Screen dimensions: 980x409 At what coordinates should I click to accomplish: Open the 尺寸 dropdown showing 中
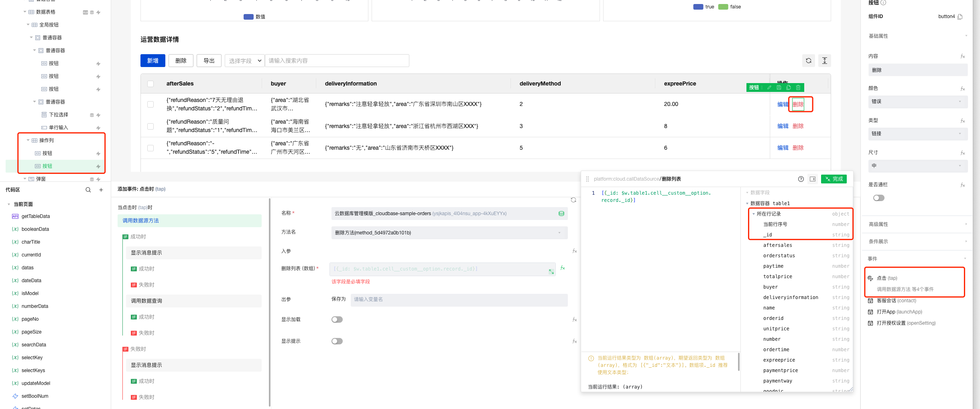(x=918, y=166)
